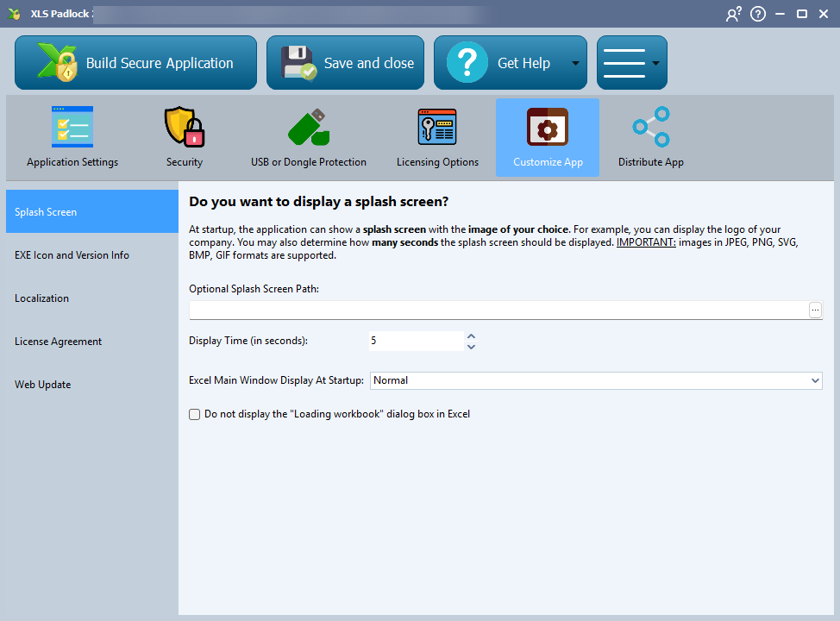The width and height of the screenshot is (840, 621).
Task: Expand the Get Help dropdown arrow
Action: pyautogui.click(x=575, y=64)
